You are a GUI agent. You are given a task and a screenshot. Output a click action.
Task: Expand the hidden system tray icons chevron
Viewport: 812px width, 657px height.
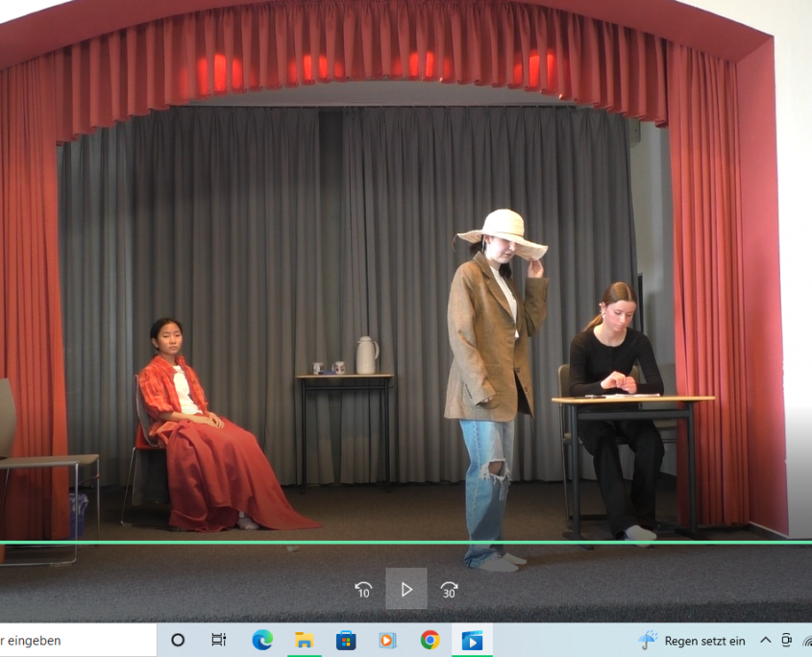pos(766,640)
